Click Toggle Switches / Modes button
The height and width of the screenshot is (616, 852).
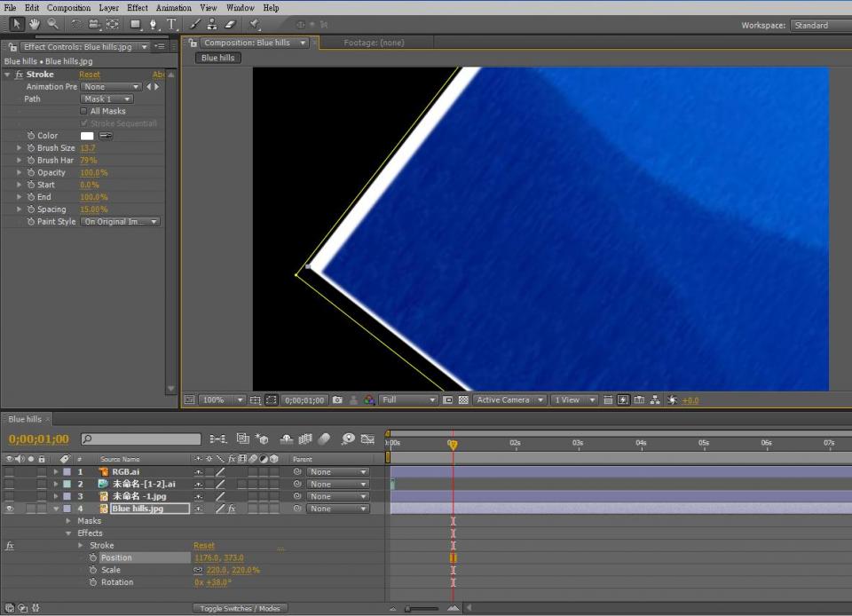pos(240,608)
